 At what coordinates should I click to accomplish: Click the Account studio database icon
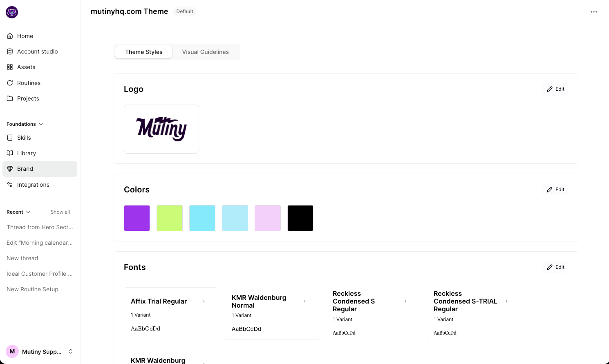click(x=10, y=51)
